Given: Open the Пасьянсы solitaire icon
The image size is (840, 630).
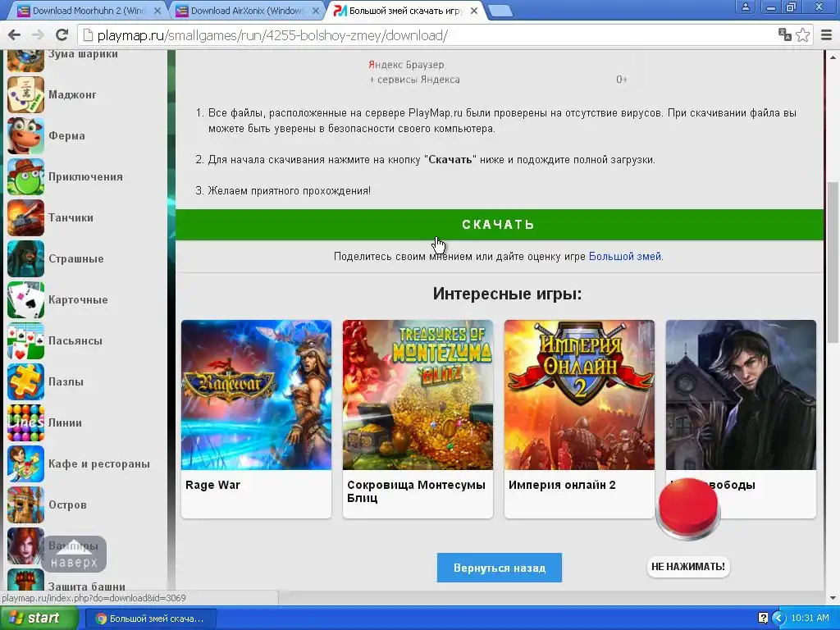Looking at the screenshot, I should (25, 340).
